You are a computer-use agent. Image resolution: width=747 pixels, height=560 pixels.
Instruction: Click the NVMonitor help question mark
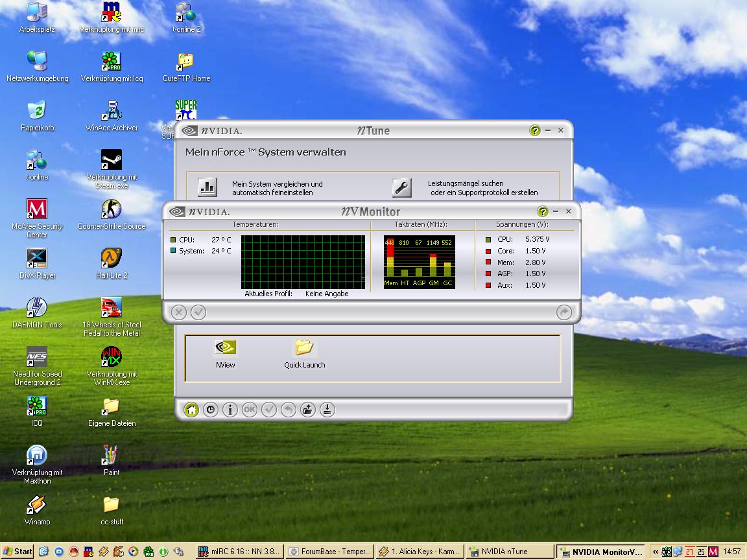tap(542, 211)
